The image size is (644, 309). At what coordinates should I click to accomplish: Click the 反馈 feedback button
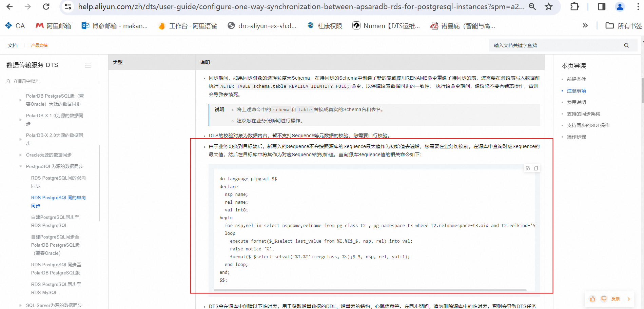coord(616,299)
